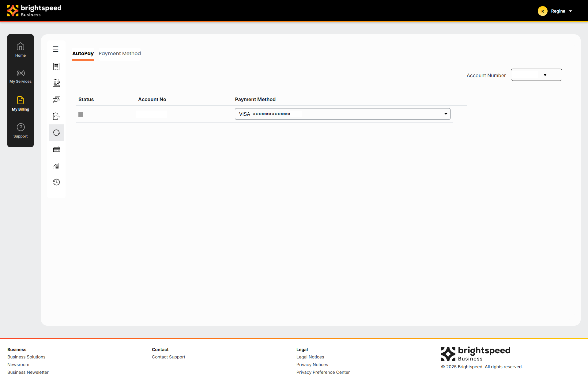The height and width of the screenshot is (390, 588).
Task: Select the AutoPay tab
Action: point(83,53)
